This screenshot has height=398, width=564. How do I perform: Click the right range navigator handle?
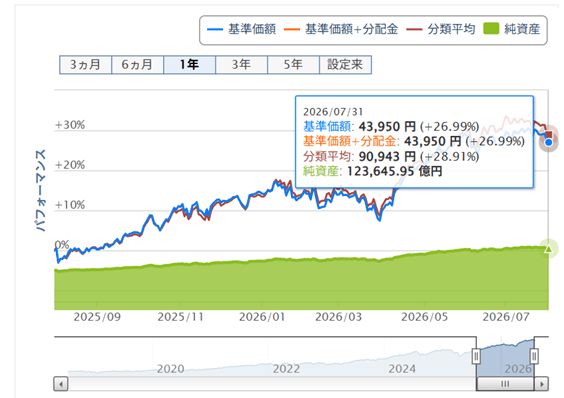point(534,356)
